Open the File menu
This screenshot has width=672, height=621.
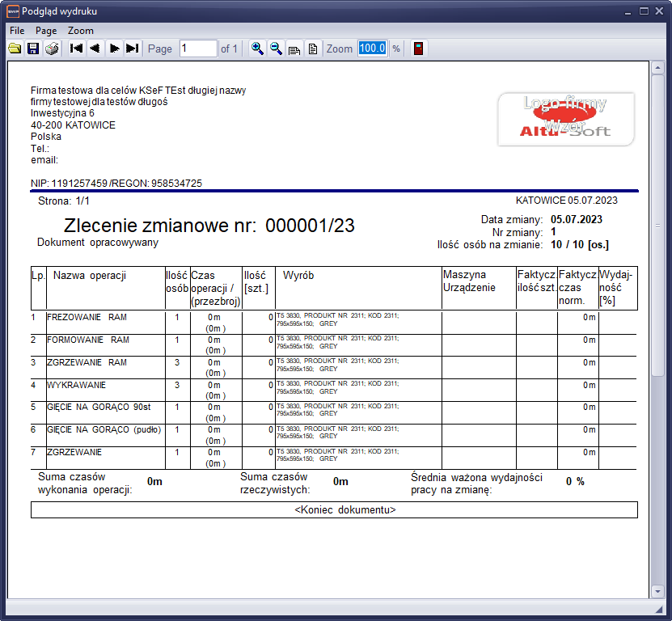click(x=17, y=30)
